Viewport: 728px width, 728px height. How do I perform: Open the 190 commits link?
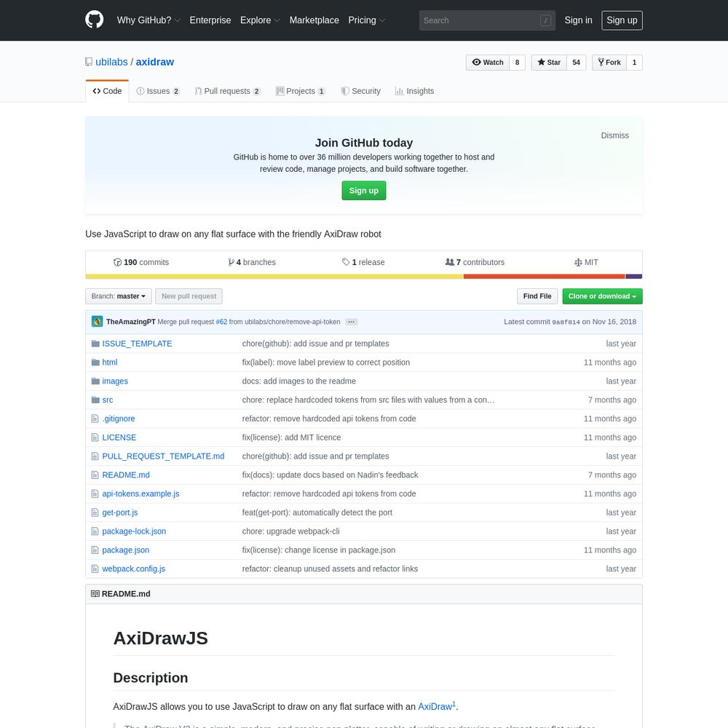point(141,262)
